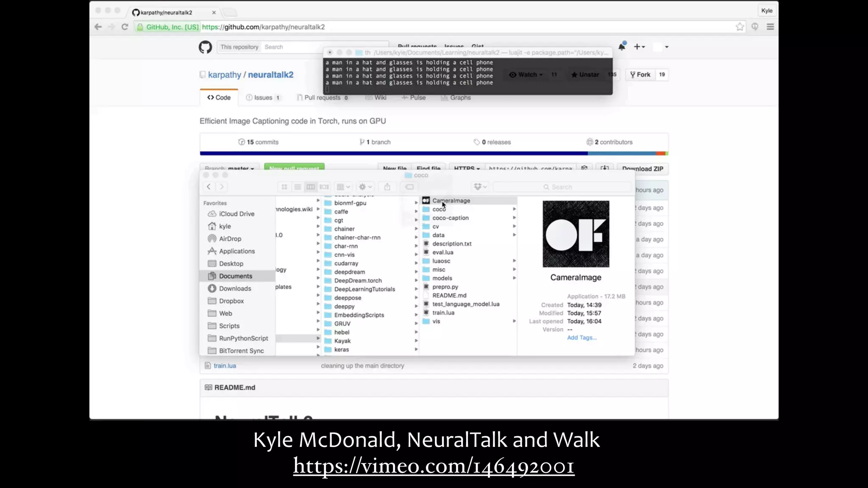Open GitHub notifications bell
This screenshot has height=488, width=868.
click(x=622, y=47)
